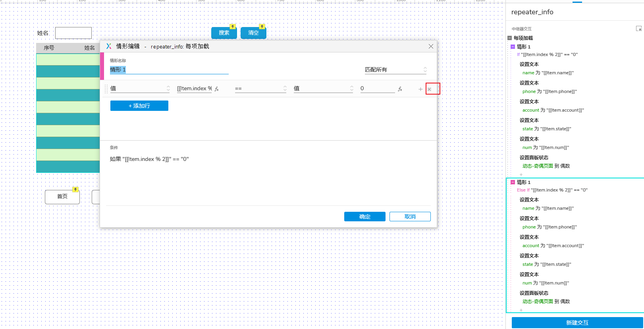Click 设置面板状态 heading in the If case
The height and width of the screenshot is (329, 644).
click(534, 158)
